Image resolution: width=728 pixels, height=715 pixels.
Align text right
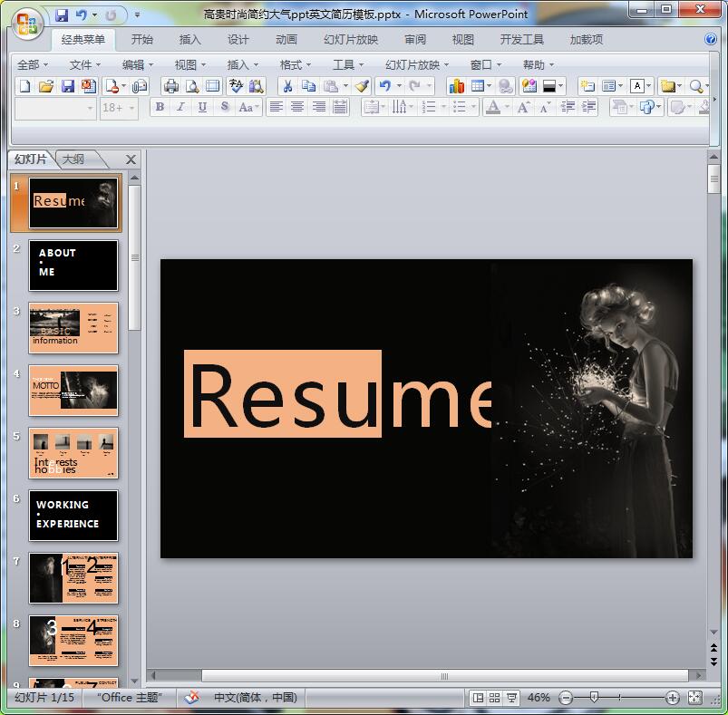(x=318, y=108)
